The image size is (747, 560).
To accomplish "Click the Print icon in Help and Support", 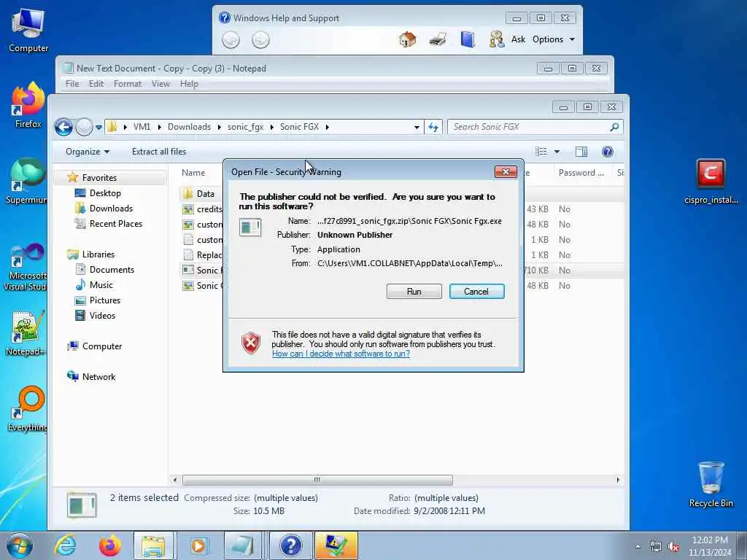I will coord(438,39).
